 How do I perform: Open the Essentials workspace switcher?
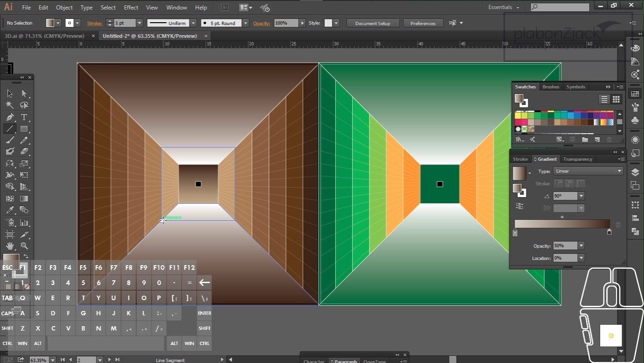(504, 8)
